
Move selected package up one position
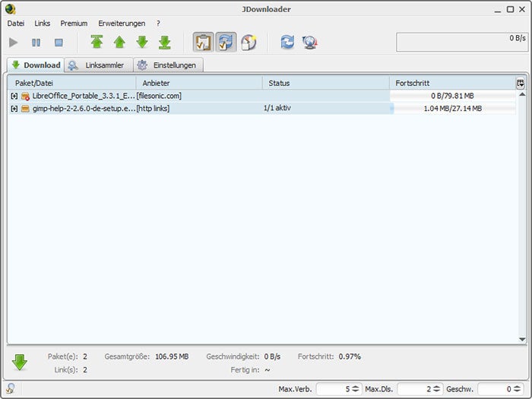tap(119, 43)
